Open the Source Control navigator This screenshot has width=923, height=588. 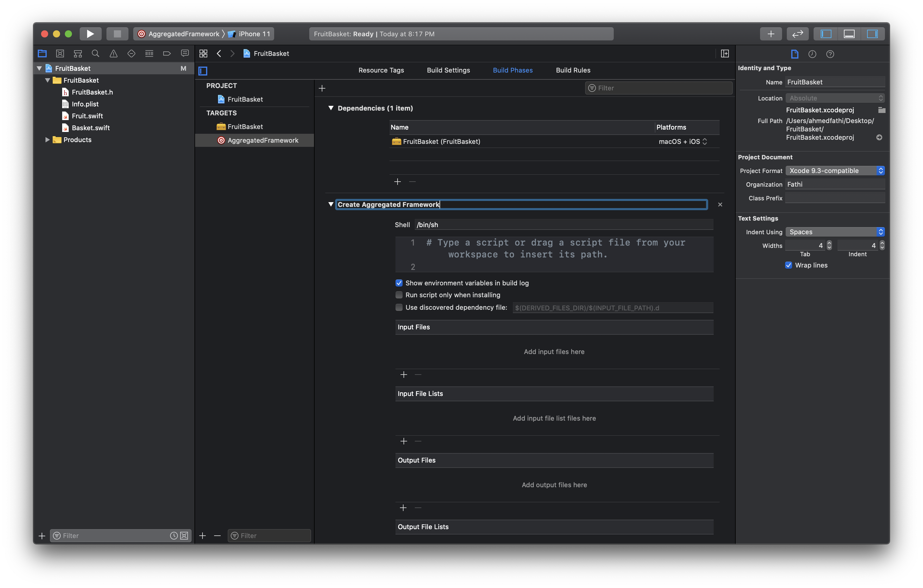(60, 53)
